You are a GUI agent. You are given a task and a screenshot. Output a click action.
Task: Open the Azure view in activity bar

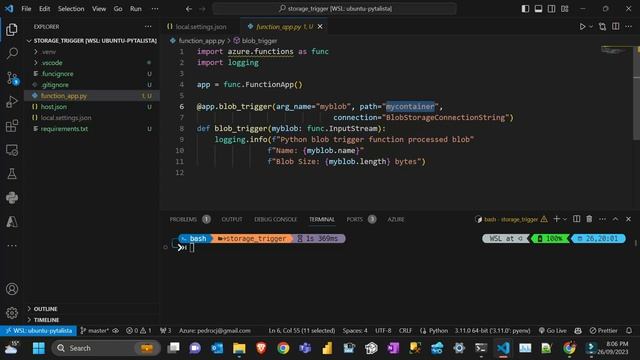[12, 222]
